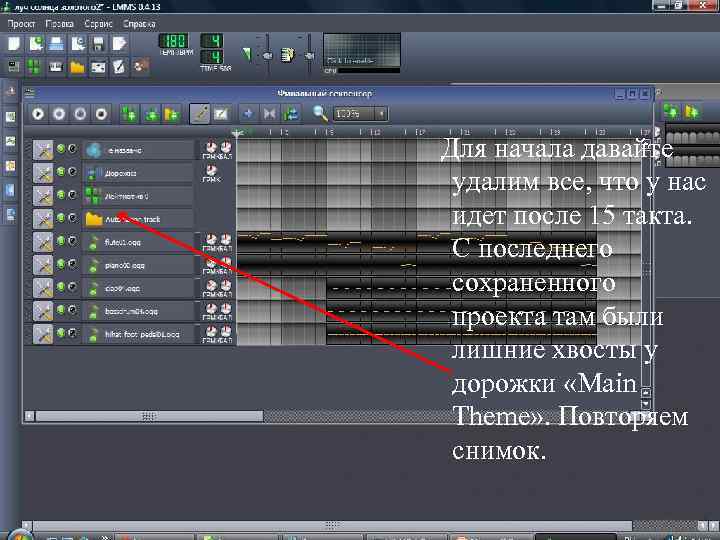Click the Automation track name button
The image size is (720, 540).
point(138,219)
